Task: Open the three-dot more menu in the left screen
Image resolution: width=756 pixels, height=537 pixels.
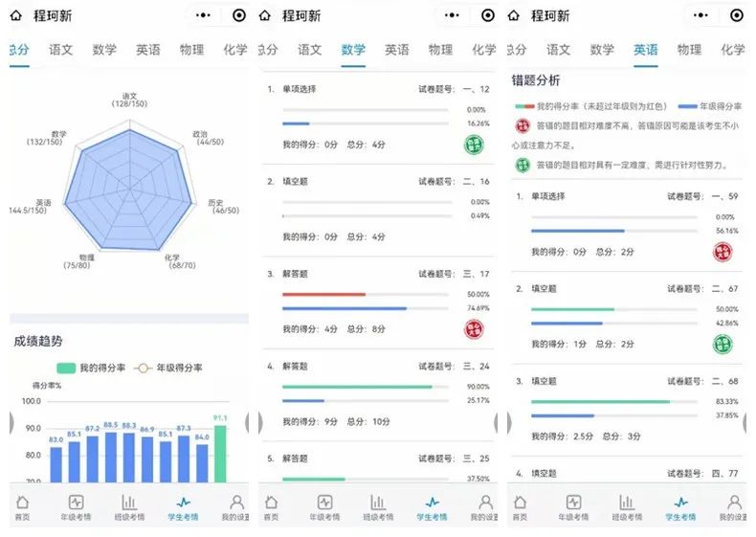Action: point(203,16)
